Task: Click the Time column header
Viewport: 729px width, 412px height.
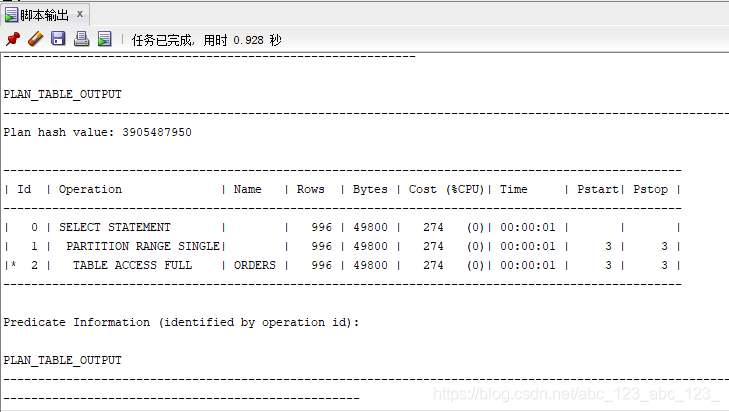Action: [x=514, y=189]
